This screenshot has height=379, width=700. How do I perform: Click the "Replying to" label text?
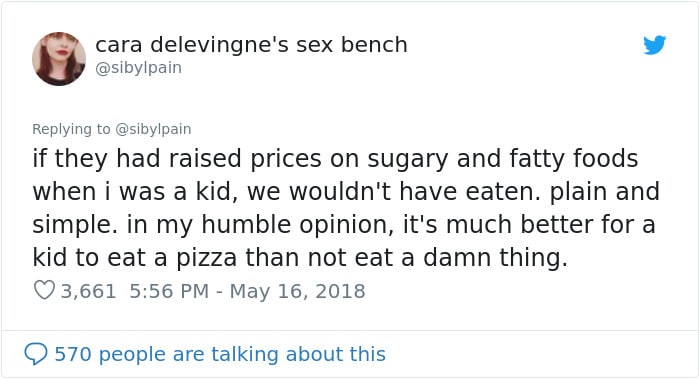71,129
